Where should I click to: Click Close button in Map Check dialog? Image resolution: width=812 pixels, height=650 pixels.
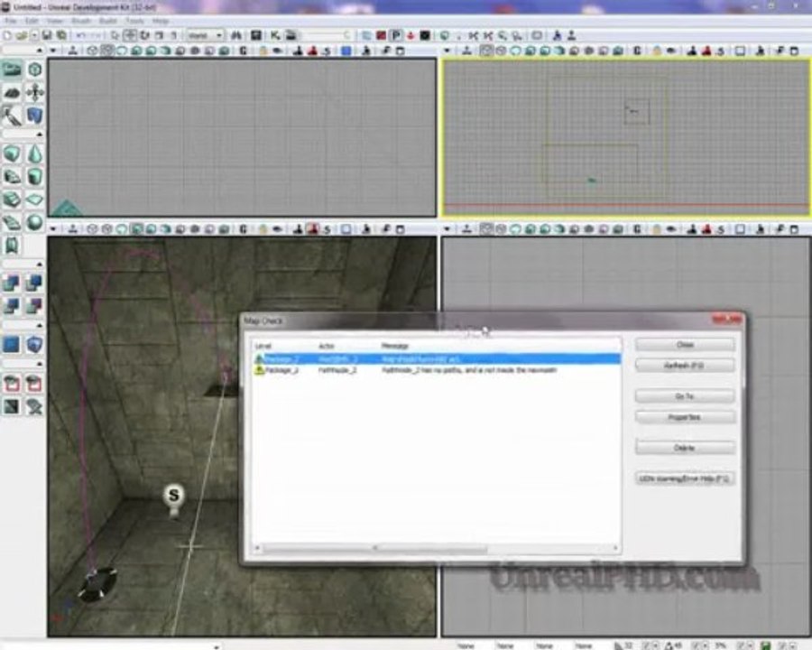click(x=685, y=345)
